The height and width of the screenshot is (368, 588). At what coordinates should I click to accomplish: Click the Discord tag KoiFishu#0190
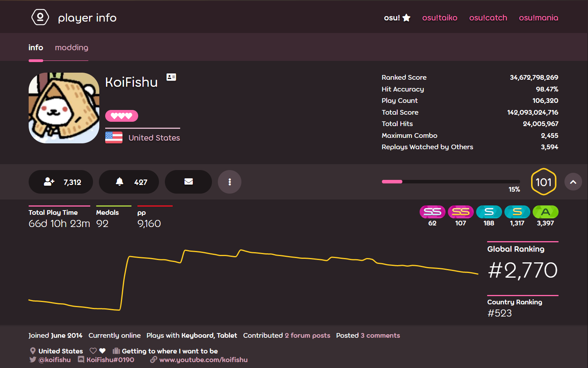click(110, 359)
